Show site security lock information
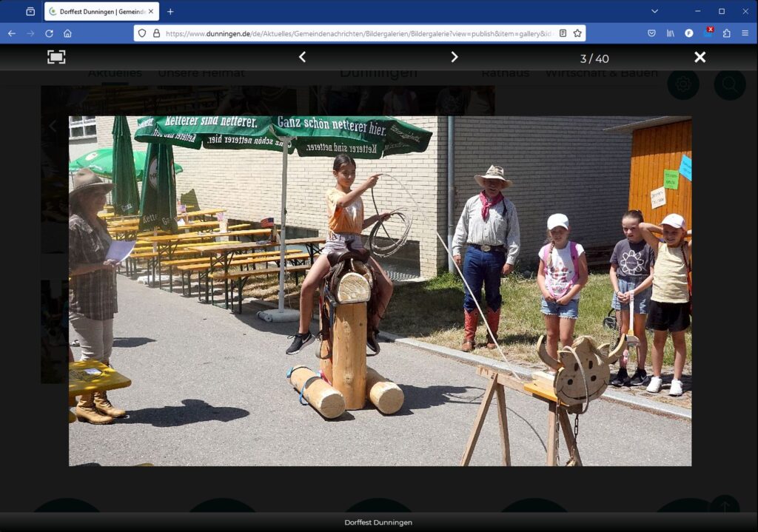This screenshot has height=532, width=758. tap(156, 33)
